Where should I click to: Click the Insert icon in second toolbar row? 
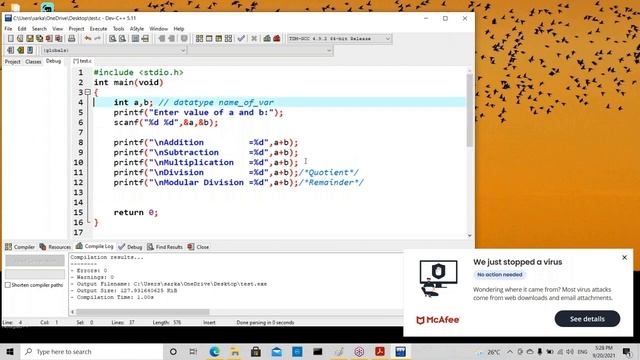(x=11, y=50)
